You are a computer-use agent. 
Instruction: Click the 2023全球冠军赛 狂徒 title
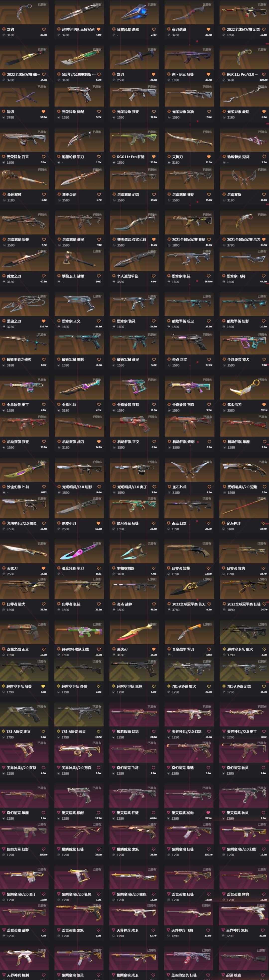[244, 604]
